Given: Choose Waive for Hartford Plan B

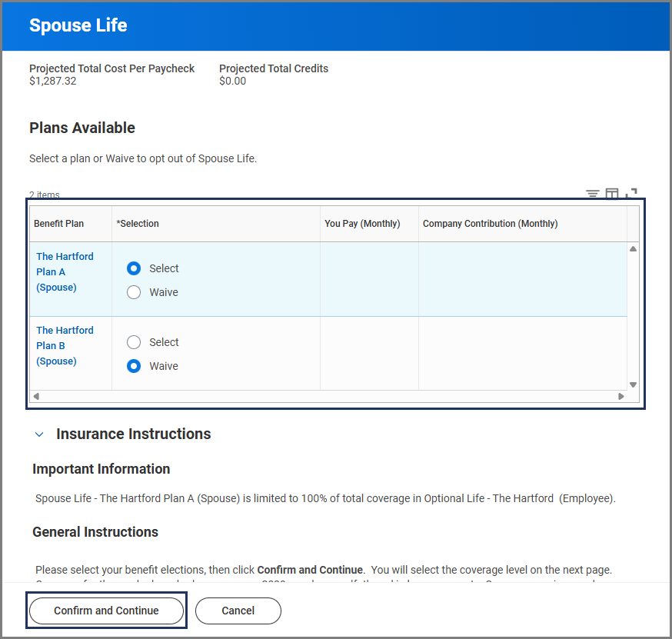Looking at the screenshot, I should pos(134,366).
